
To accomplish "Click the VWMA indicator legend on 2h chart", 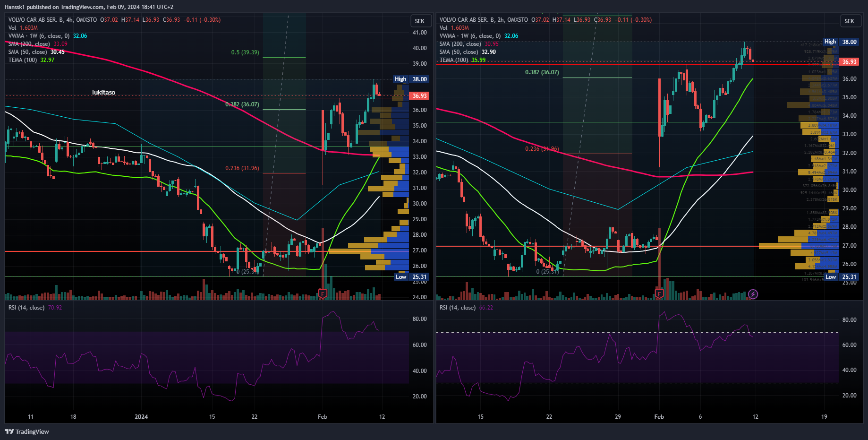I will pos(479,36).
